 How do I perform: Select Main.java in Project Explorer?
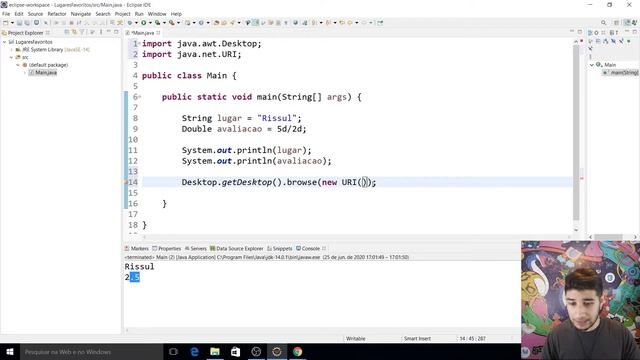coord(43,73)
